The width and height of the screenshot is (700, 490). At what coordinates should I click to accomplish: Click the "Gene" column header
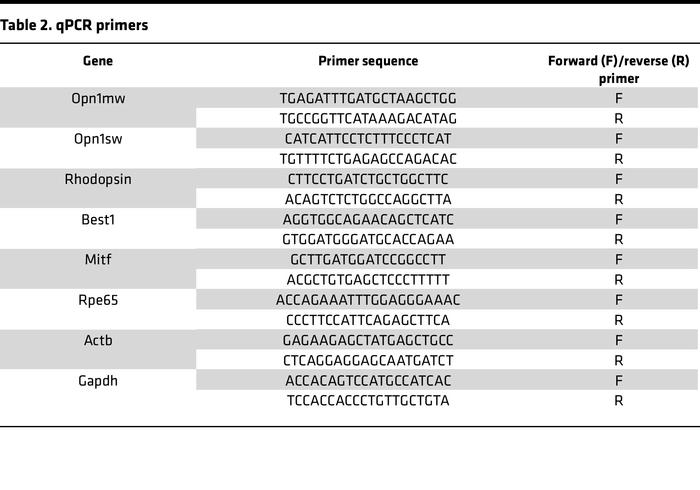point(97,61)
